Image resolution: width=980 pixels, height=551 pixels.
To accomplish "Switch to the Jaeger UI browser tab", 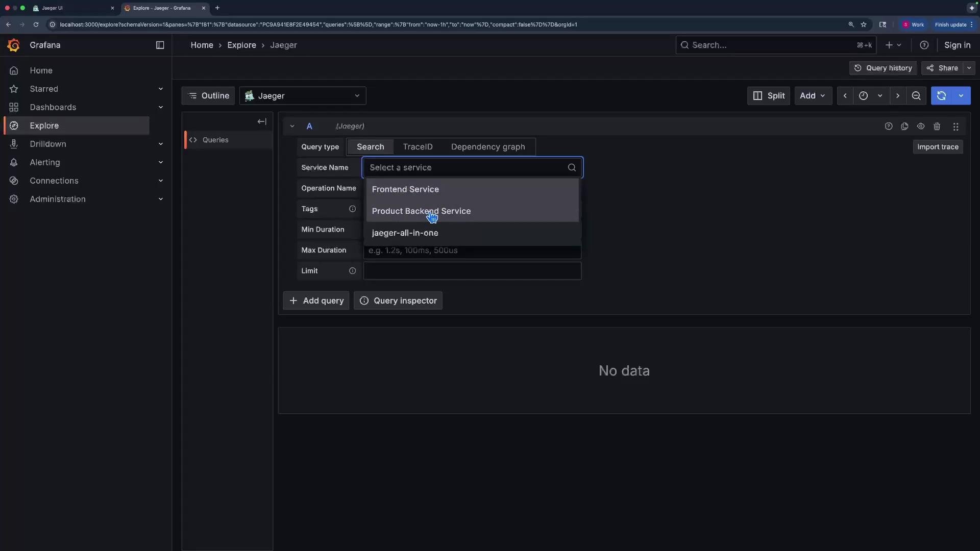I will (x=74, y=8).
